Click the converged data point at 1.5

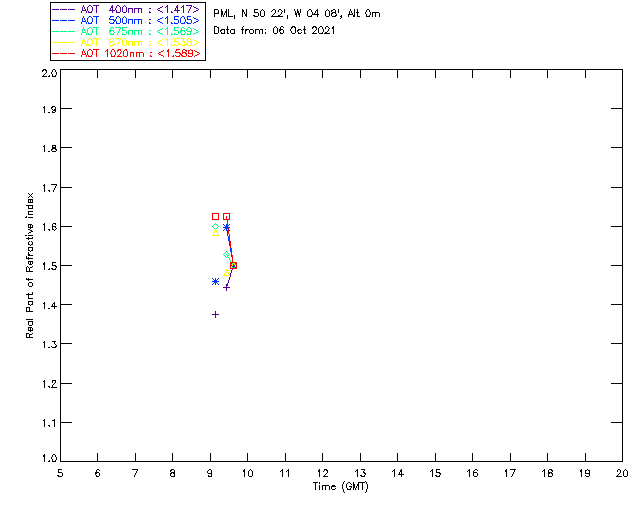point(233,265)
